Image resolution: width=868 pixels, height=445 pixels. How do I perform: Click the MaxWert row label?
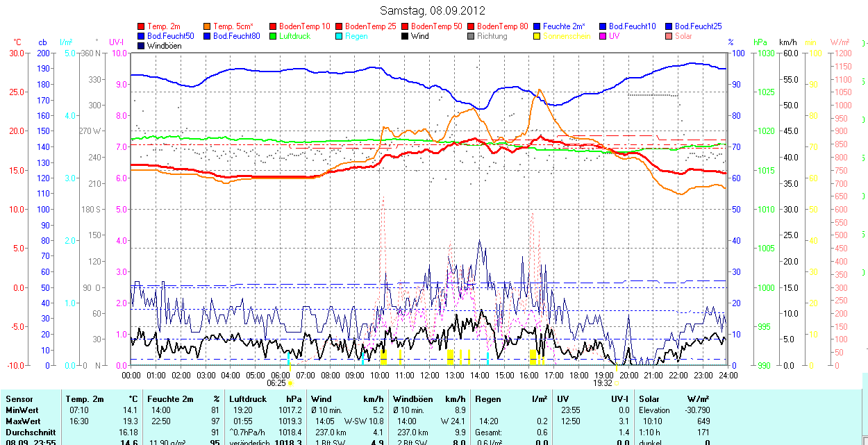click(x=23, y=421)
